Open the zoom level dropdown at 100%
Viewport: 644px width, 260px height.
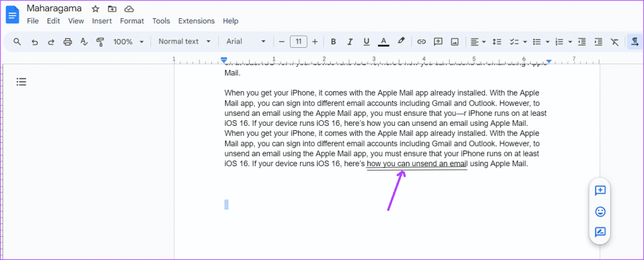[128, 42]
